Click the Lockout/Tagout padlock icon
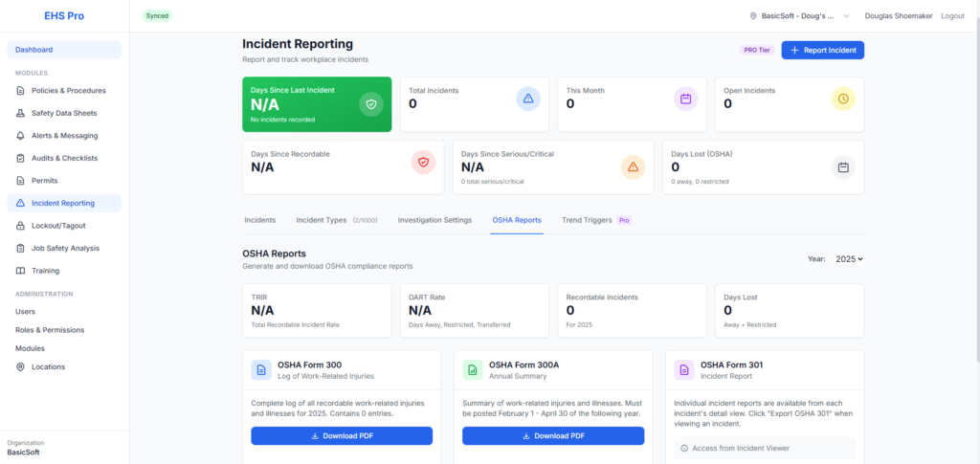 21,226
